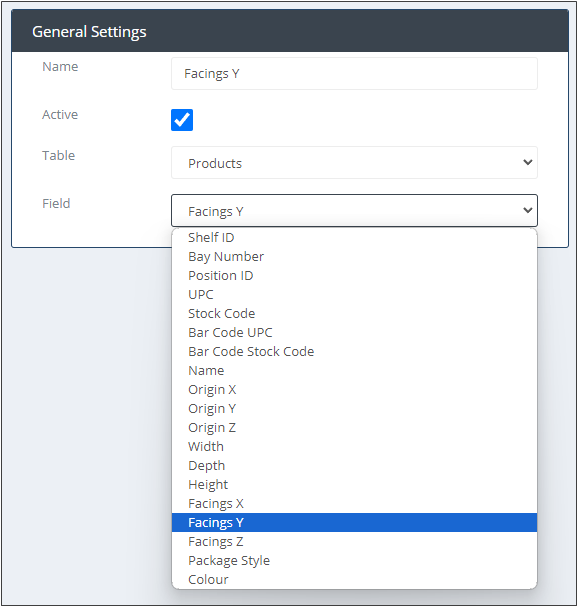Pick Colour from the field list
Screen dimensions: 578x607
click(x=354, y=579)
